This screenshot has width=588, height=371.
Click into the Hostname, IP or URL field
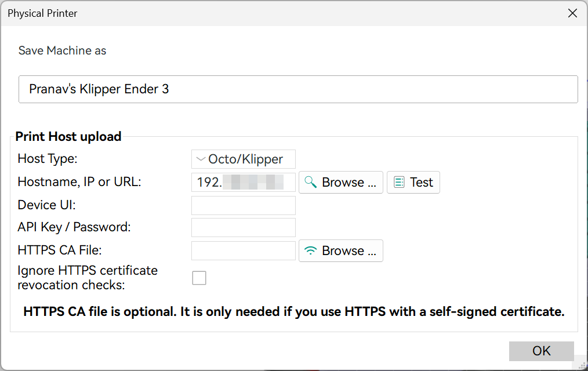pos(244,183)
